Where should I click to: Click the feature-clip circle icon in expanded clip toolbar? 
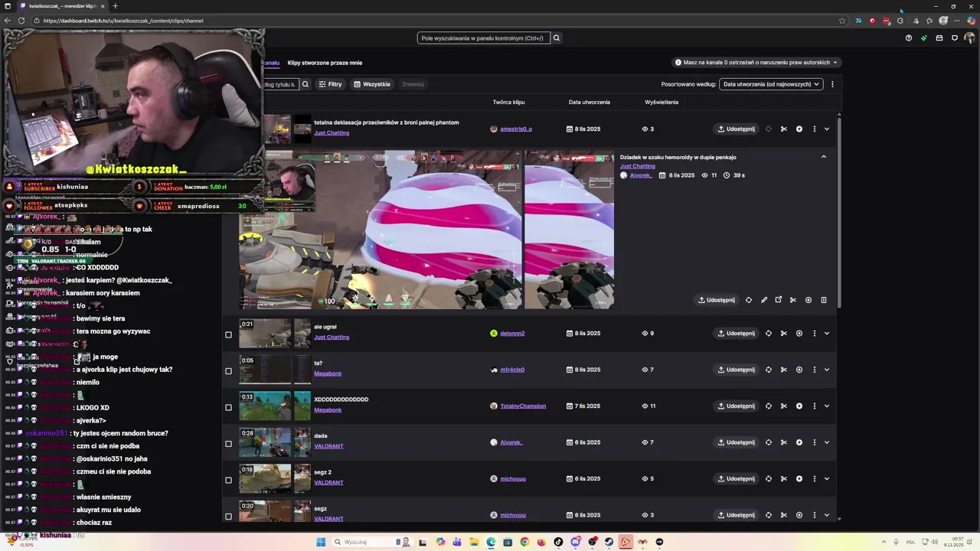coord(748,300)
